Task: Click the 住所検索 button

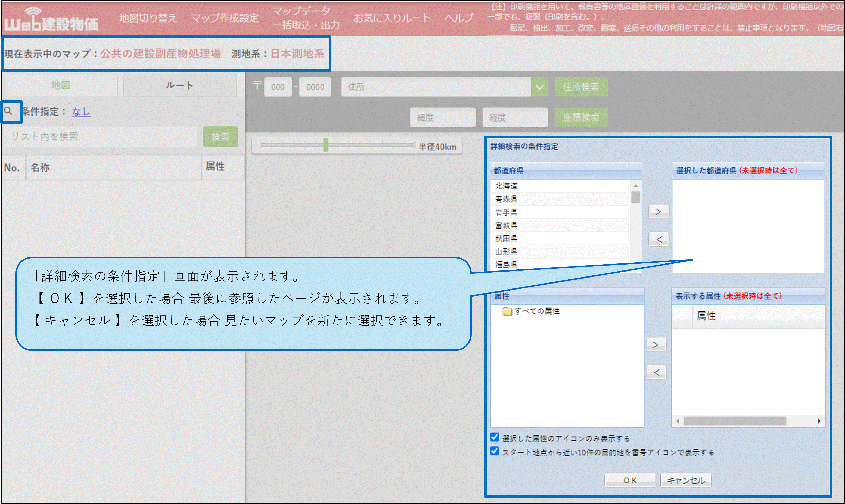Action: click(x=581, y=87)
